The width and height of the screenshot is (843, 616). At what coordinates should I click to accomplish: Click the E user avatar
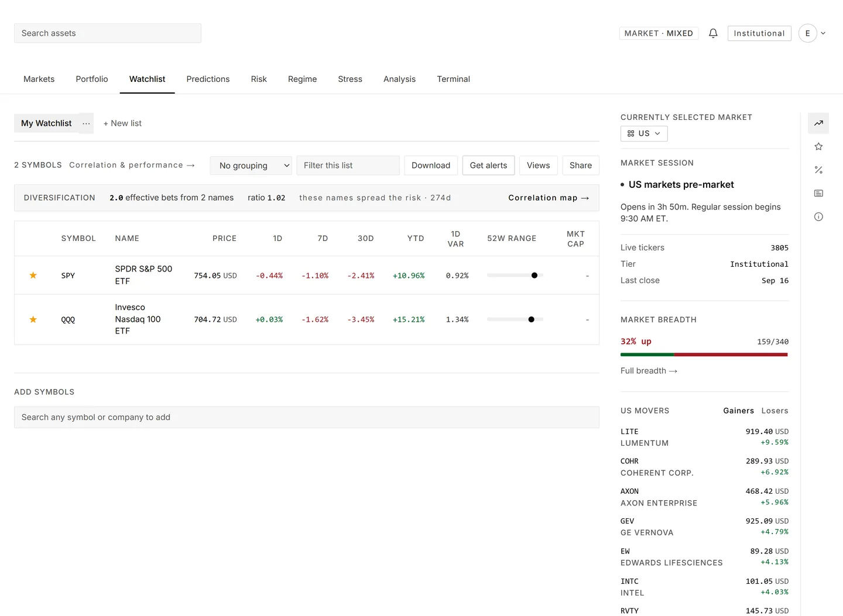(807, 33)
